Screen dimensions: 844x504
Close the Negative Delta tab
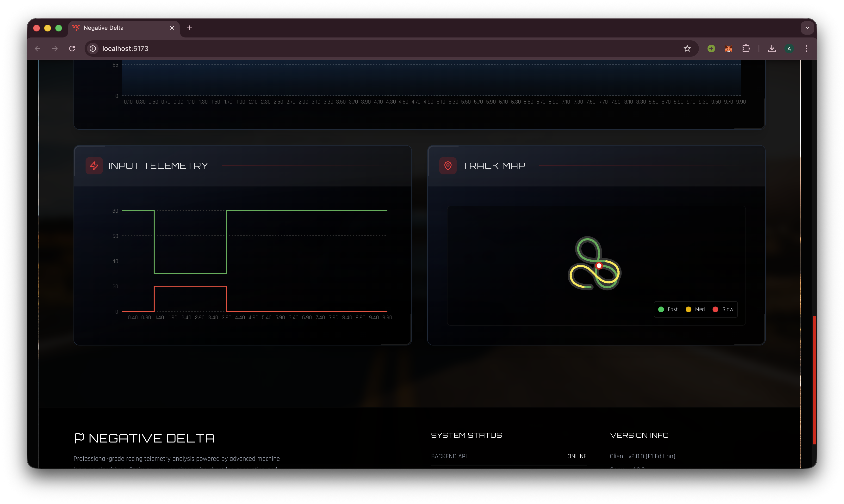click(172, 28)
